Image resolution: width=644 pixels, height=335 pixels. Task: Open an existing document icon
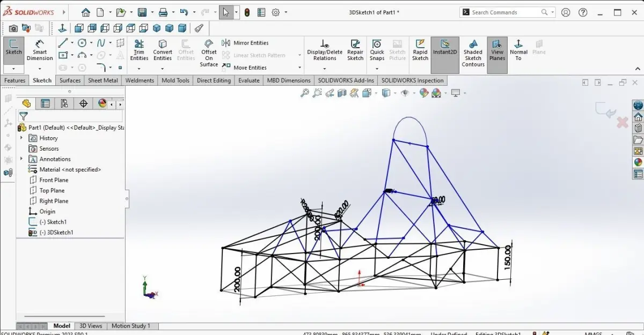pos(121,12)
